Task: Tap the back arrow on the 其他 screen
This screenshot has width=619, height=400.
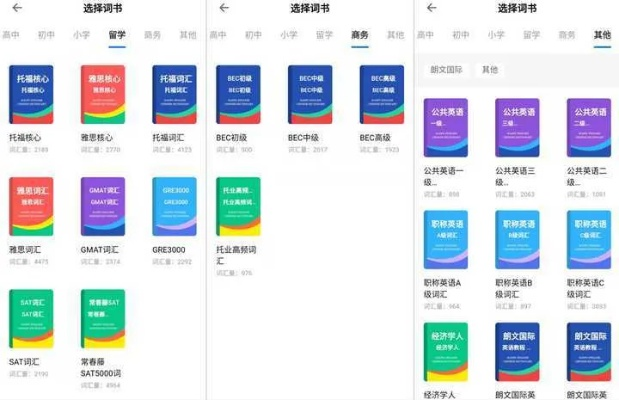Action: coord(432,8)
